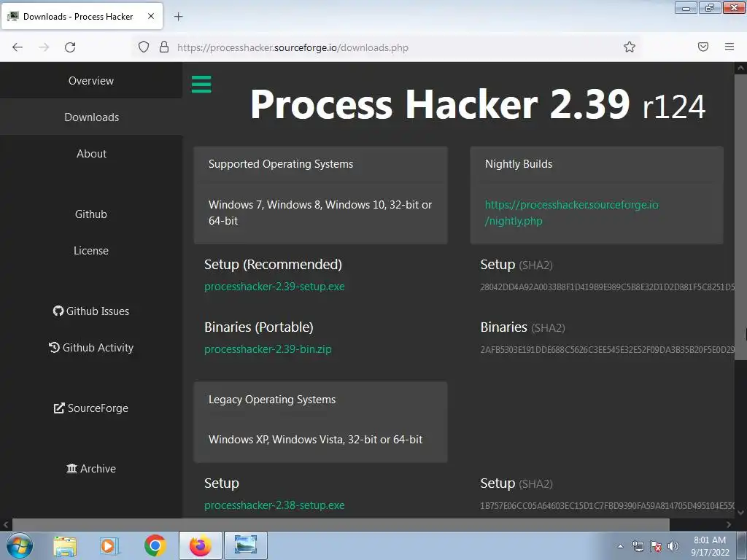Save page to Pocket icon
Screen dimensions: 747x560
(x=703, y=47)
